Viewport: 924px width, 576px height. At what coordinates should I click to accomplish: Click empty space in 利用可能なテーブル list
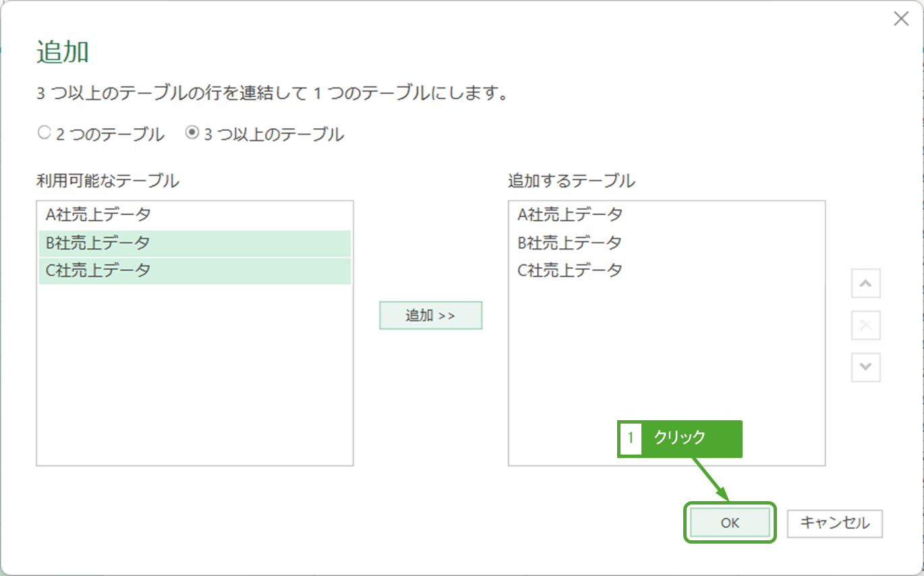194,378
